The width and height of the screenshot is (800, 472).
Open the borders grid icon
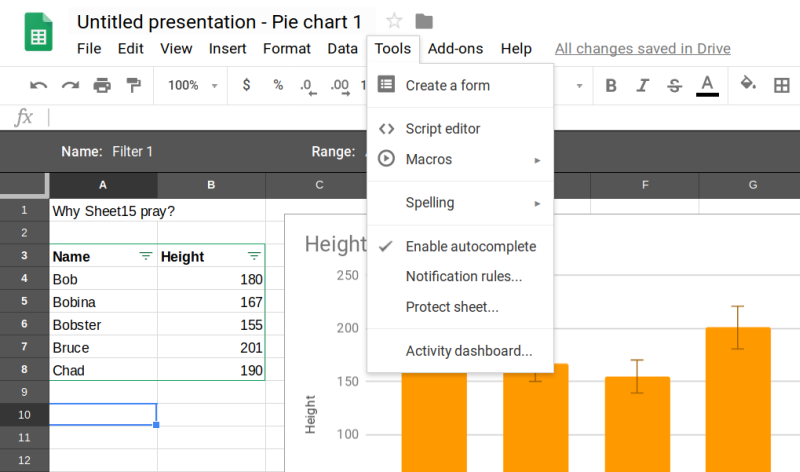point(782,86)
